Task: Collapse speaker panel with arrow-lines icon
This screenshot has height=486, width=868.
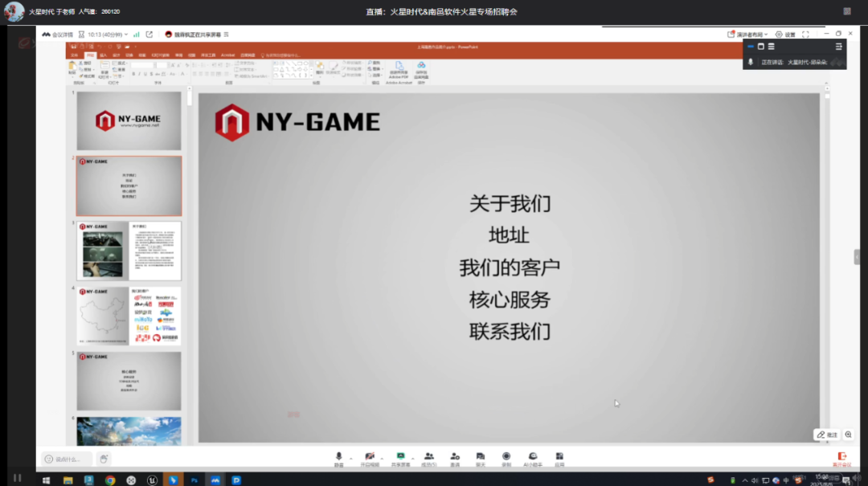Action: pyautogui.click(x=838, y=47)
